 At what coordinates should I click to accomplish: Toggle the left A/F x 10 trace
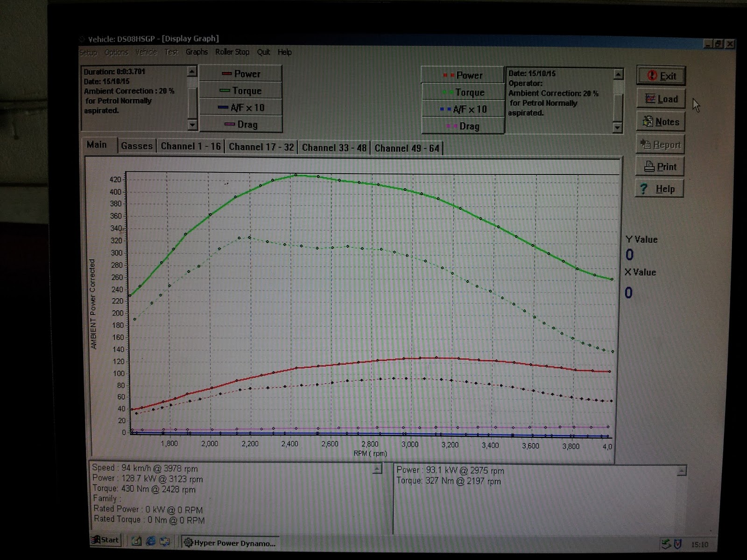pos(240,107)
